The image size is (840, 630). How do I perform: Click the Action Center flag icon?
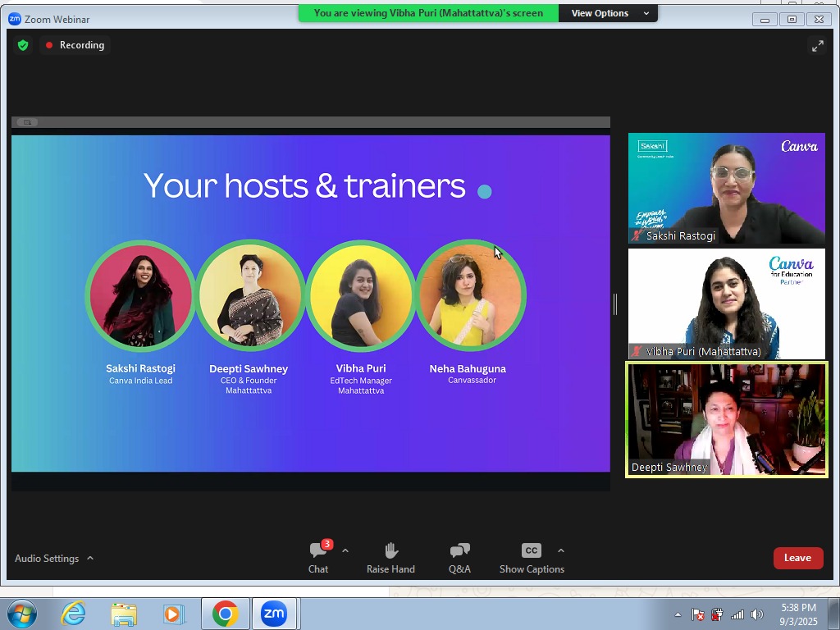697,614
